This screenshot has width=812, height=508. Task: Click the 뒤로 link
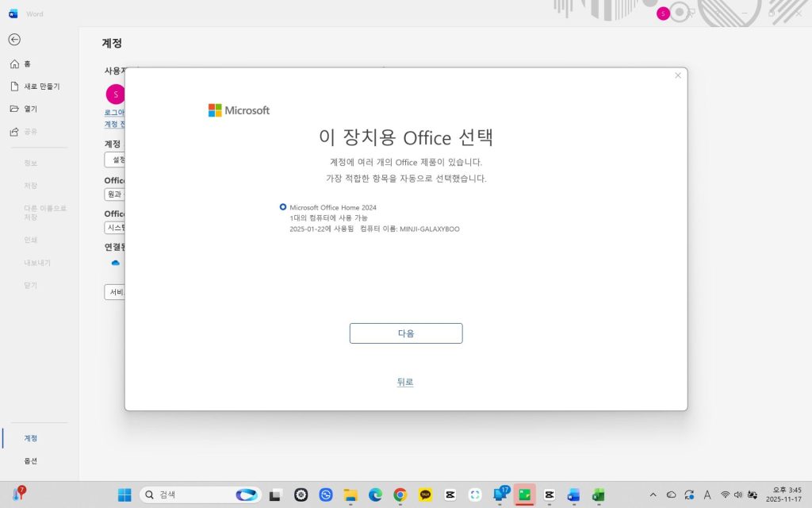click(405, 382)
